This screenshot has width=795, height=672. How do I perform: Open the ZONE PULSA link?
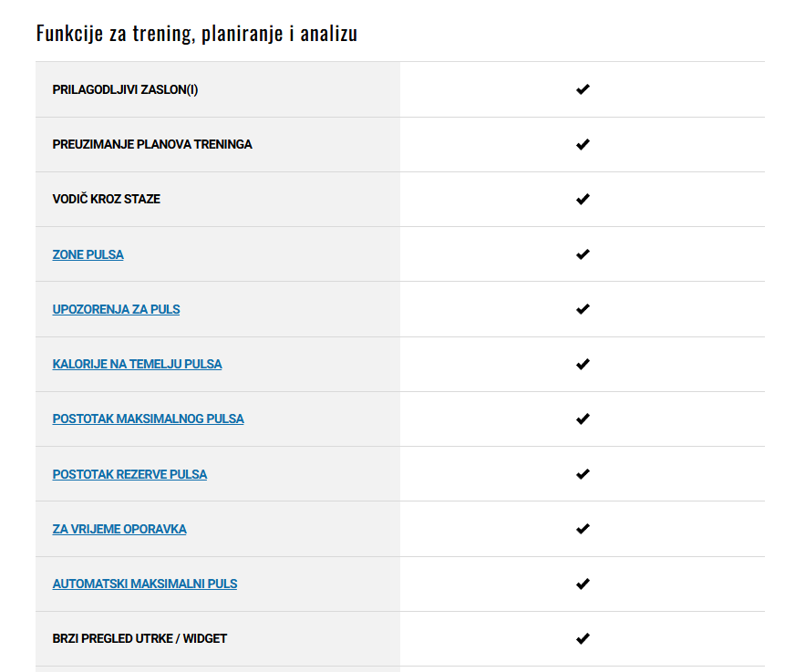[88, 254]
